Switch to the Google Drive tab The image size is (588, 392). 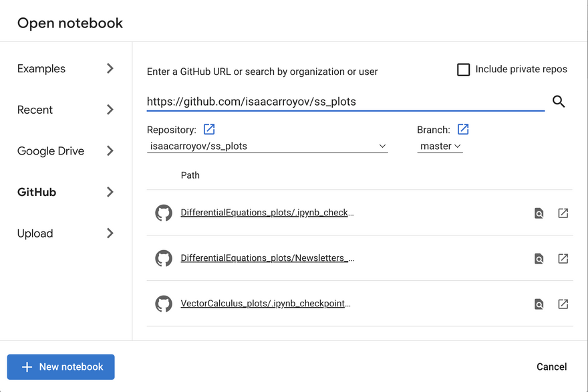[x=65, y=151]
